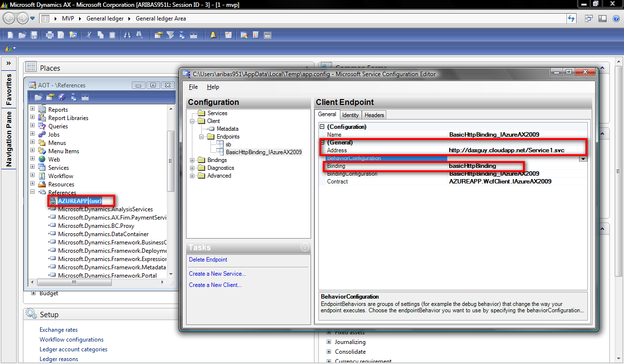Select the AZUREAPP (usr) reference node
624x364 pixels.
[80, 201]
